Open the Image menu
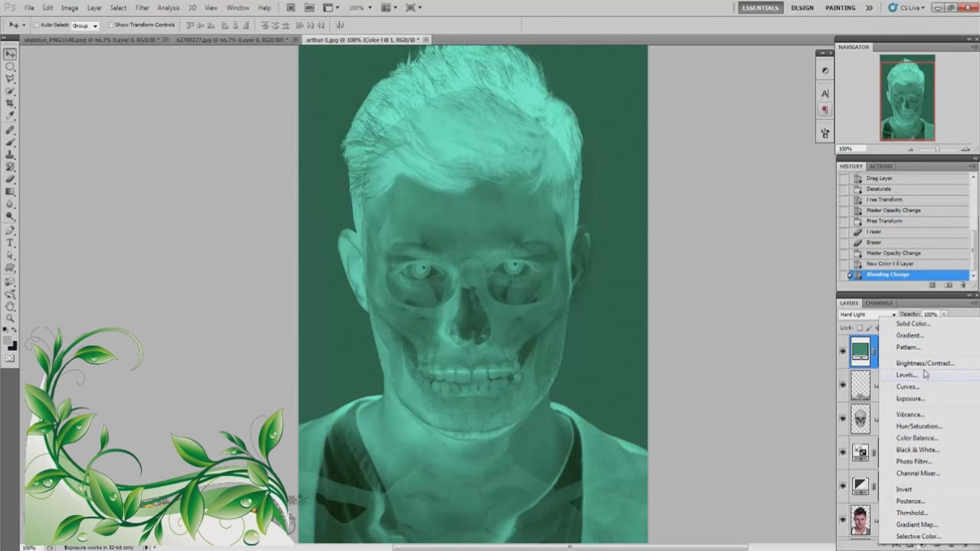 click(70, 8)
